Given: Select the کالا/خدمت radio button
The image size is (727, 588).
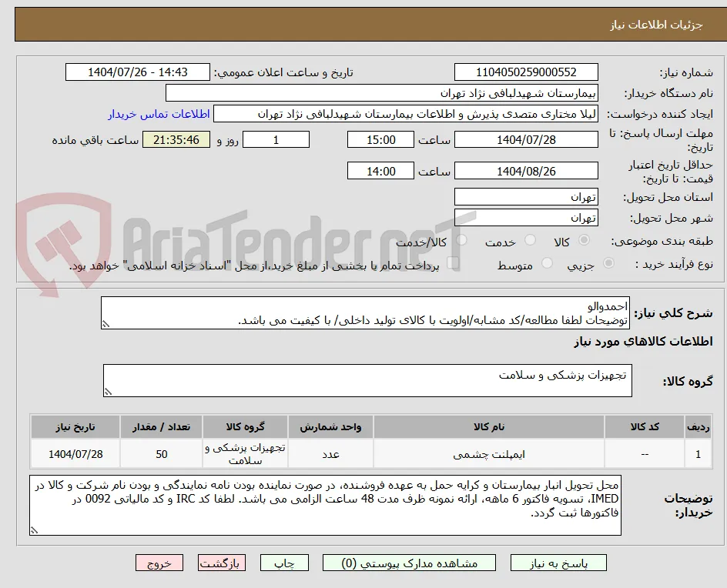Looking at the screenshot, I should point(461,240).
